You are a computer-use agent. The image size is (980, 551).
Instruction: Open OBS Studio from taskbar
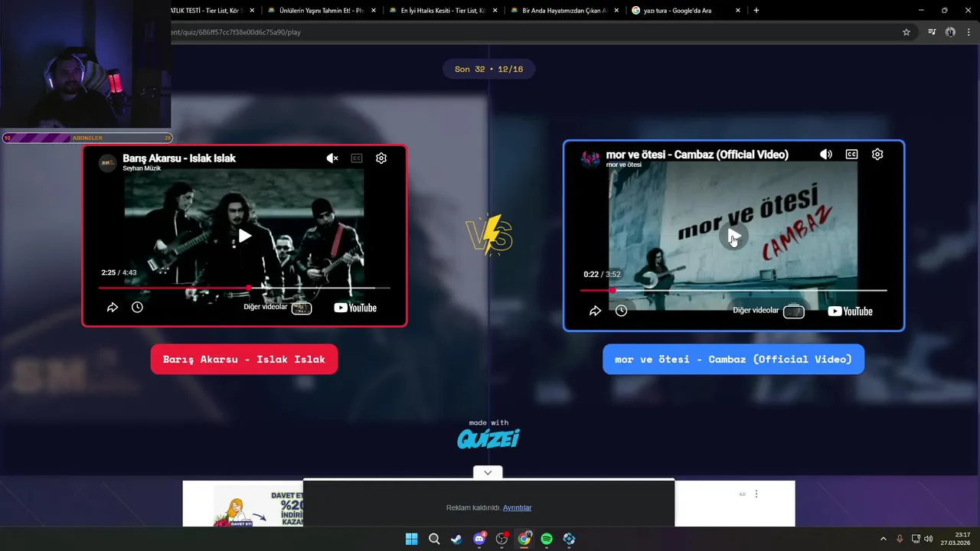point(501,539)
